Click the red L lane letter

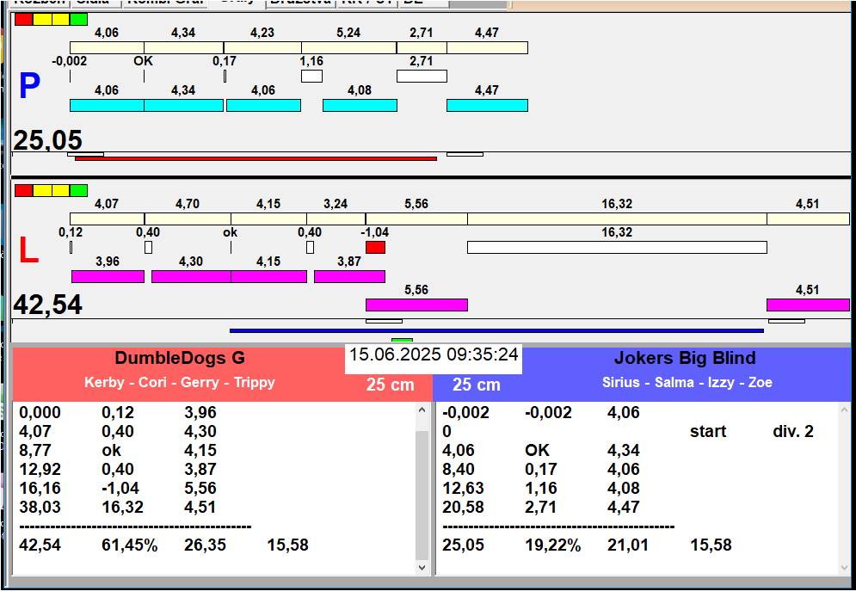click(x=28, y=250)
